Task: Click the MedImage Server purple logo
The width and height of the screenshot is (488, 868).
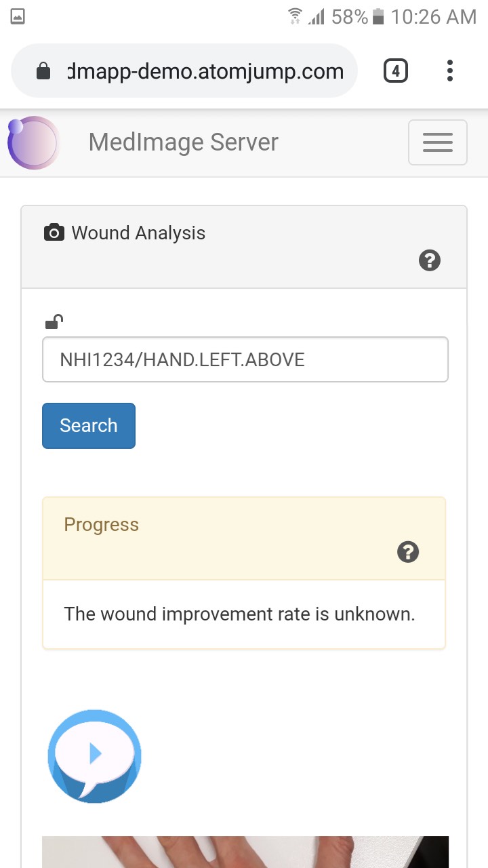Action: 34,142
